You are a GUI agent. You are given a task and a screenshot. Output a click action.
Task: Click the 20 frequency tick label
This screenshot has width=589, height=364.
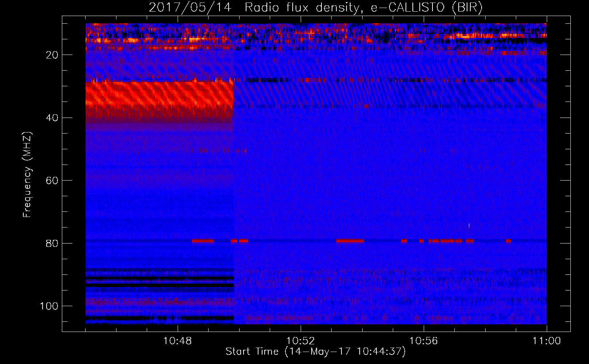click(x=52, y=55)
